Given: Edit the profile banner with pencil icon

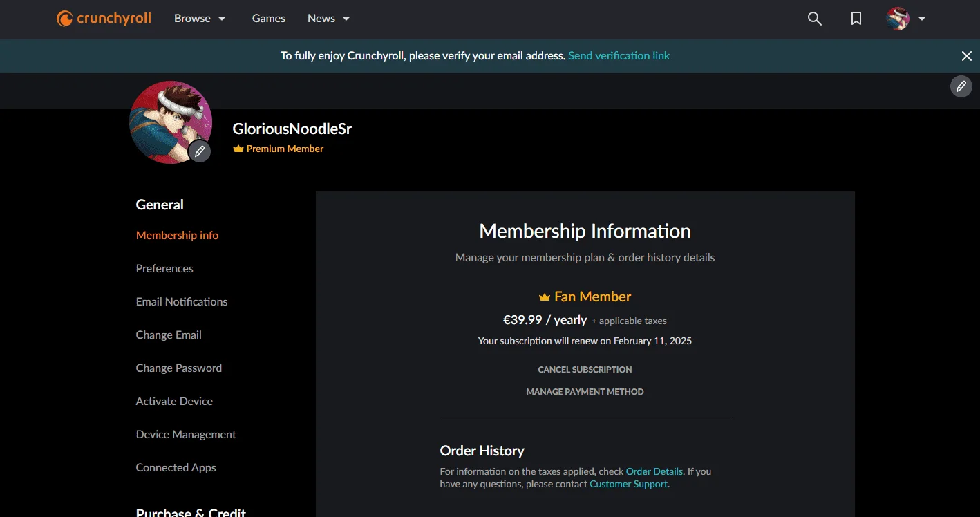Looking at the screenshot, I should tap(961, 86).
